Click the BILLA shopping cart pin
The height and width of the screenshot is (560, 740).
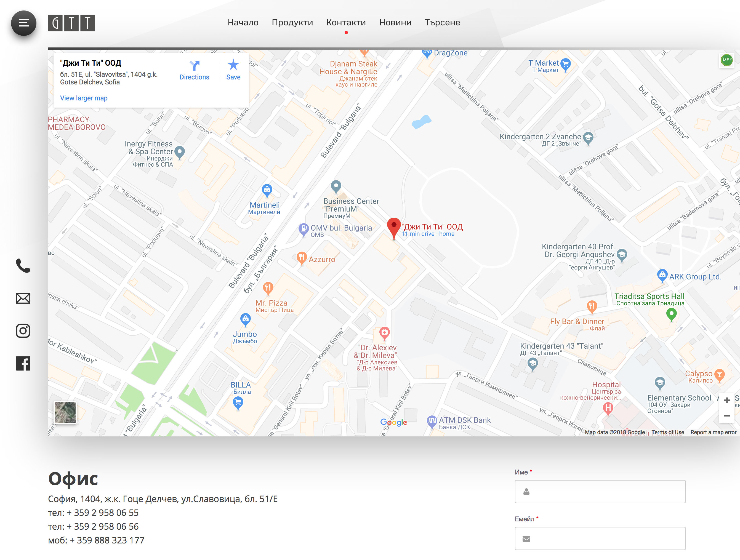238,403
